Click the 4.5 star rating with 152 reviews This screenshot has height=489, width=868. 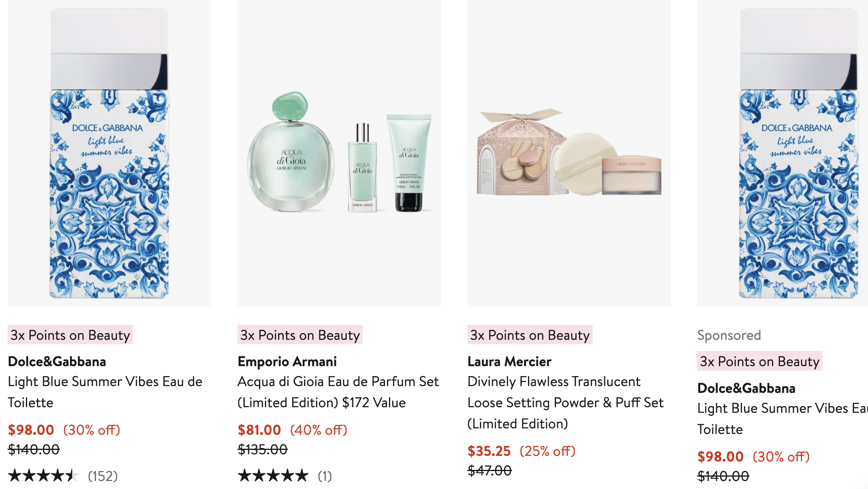(43, 475)
